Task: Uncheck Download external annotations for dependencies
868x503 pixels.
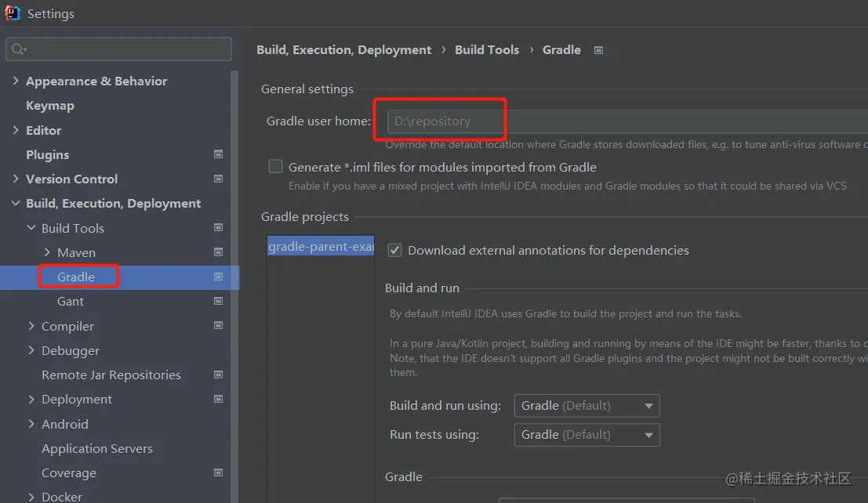Action: [394, 250]
